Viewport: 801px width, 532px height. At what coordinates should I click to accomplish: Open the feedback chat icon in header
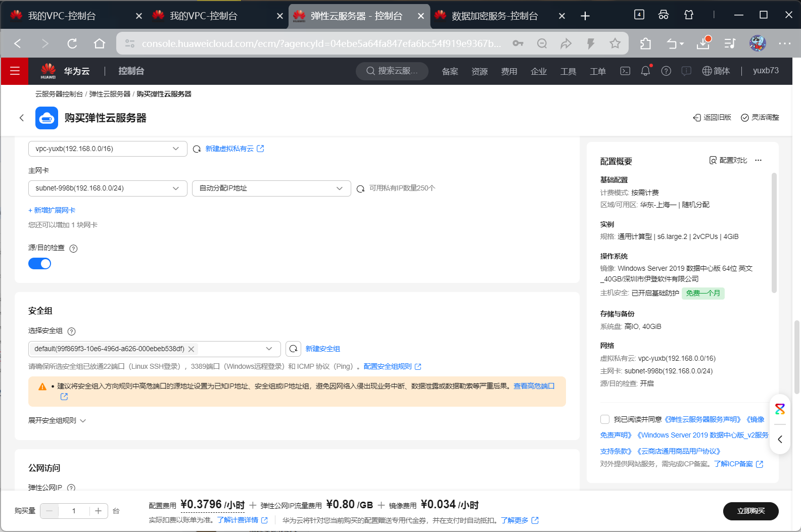coord(686,71)
